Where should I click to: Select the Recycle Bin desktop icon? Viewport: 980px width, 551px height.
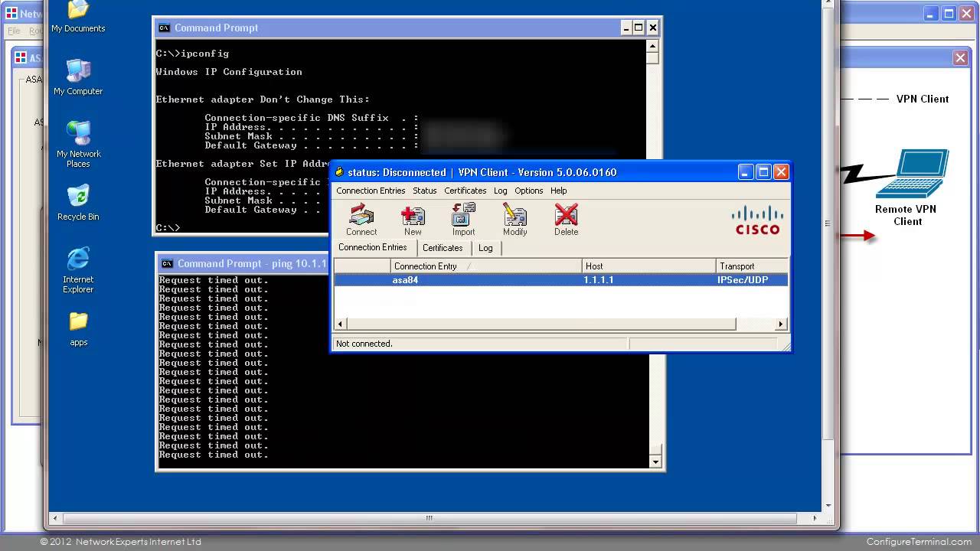[78, 203]
